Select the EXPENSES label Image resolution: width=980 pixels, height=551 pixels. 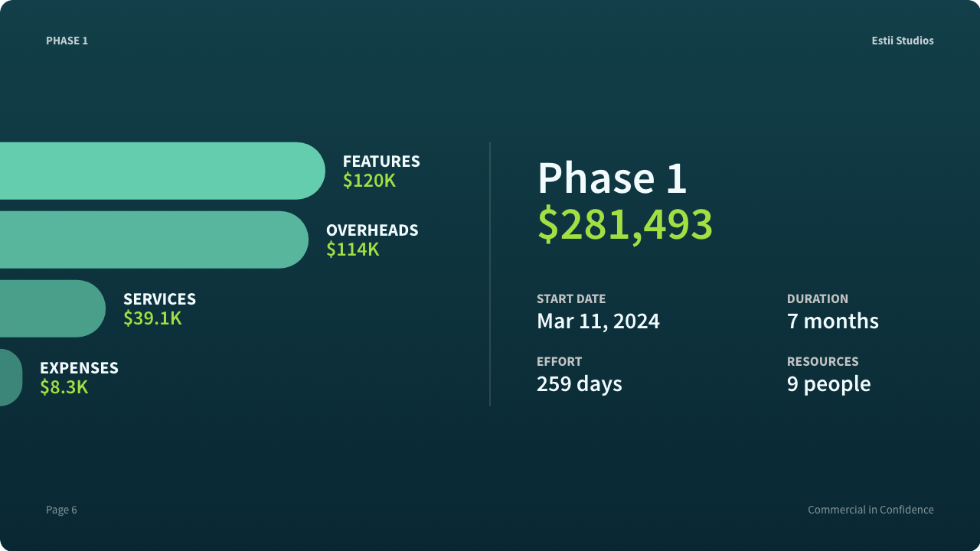79,368
